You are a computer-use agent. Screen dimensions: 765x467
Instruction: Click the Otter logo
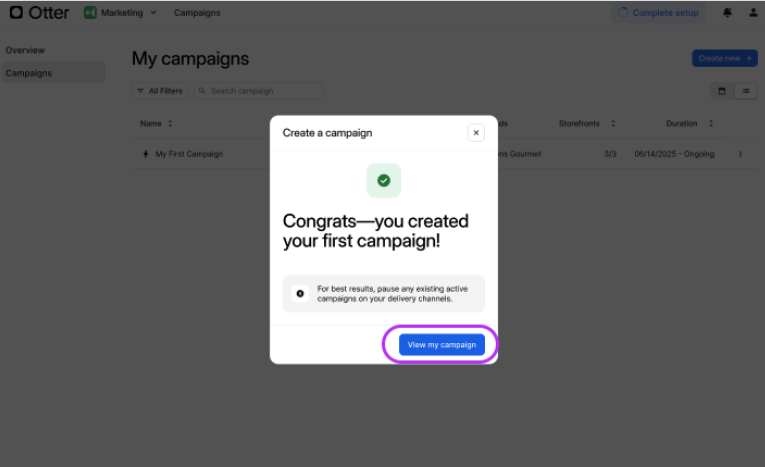pyautogui.click(x=39, y=13)
